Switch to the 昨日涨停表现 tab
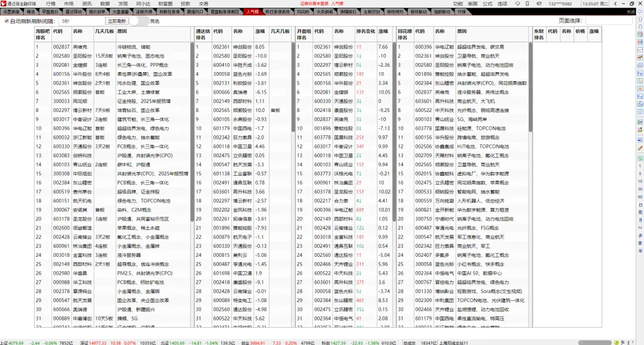The image size is (644, 345). (278, 12)
